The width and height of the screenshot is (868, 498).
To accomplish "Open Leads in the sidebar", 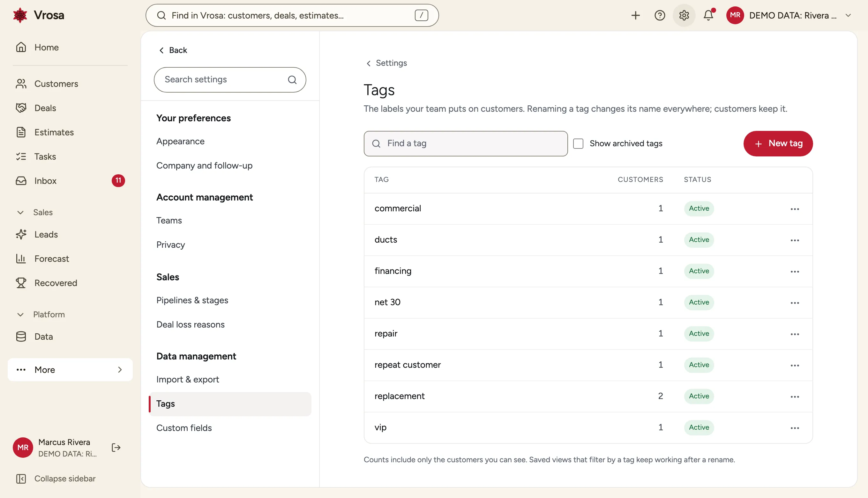I will click(x=70, y=235).
